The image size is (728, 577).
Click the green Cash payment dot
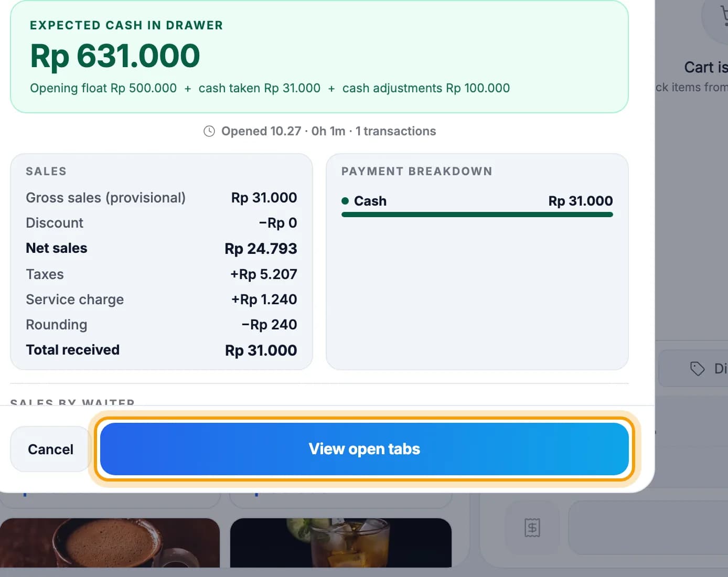(345, 201)
